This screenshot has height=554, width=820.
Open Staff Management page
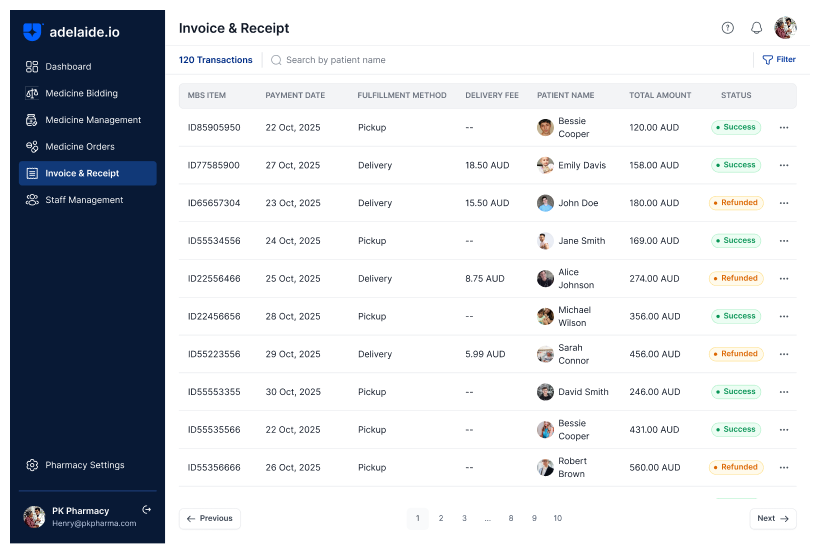tap(84, 200)
